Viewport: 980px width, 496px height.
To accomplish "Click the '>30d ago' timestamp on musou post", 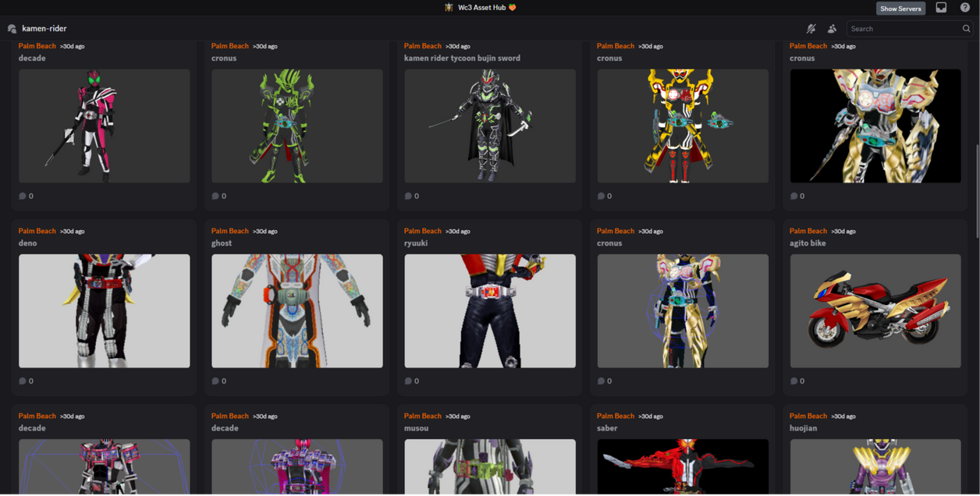I will pos(458,416).
